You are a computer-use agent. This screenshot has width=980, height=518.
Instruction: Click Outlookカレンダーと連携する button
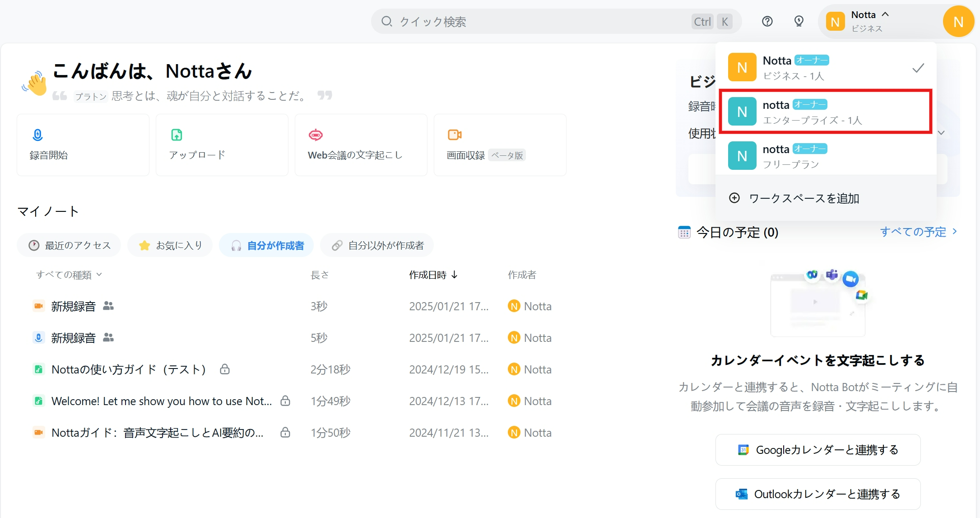[x=818, y=494]
